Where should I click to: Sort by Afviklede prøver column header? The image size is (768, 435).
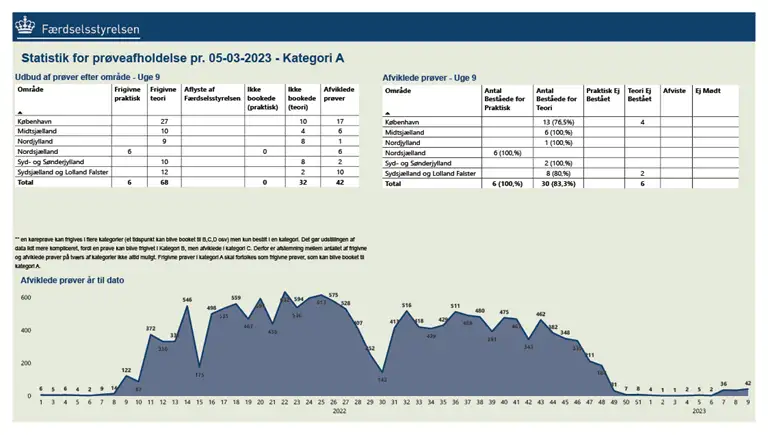click(x=335, y=95)
